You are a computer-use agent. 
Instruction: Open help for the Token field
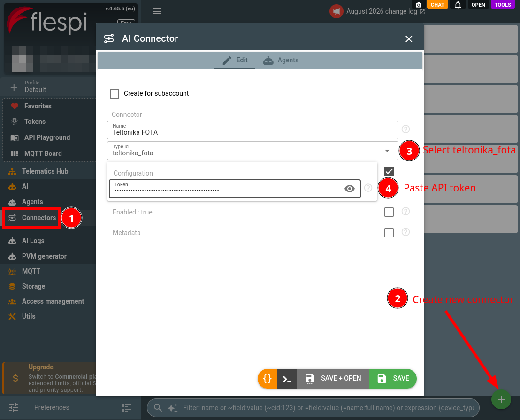tap(368, 188)
